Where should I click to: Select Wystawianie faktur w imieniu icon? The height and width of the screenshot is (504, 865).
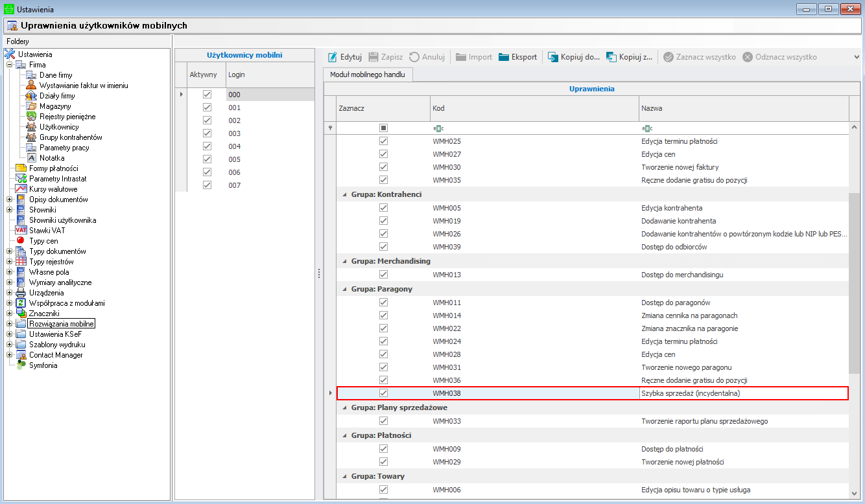(31, 86)
